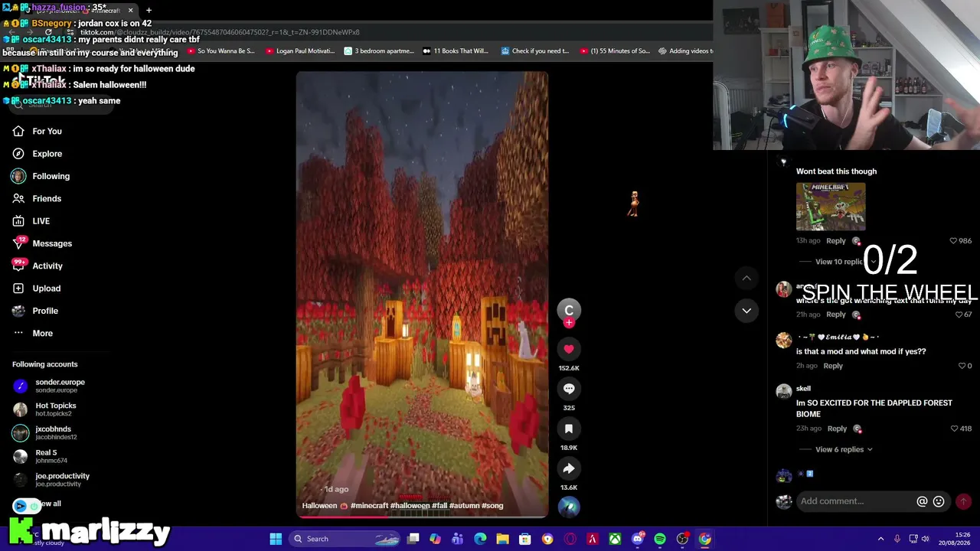Go to the next video
The height and width of the screenshot is (551, 980).
click(746, 311)
